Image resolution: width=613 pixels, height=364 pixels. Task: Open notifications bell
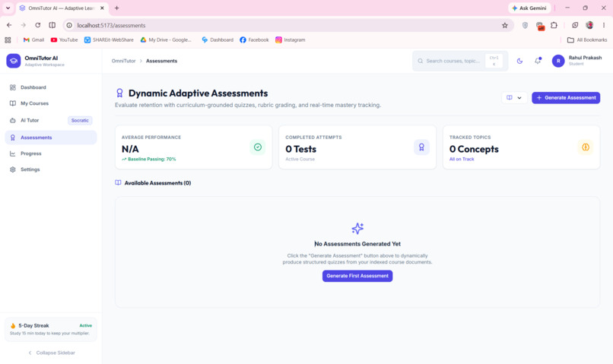coord(538,61)
